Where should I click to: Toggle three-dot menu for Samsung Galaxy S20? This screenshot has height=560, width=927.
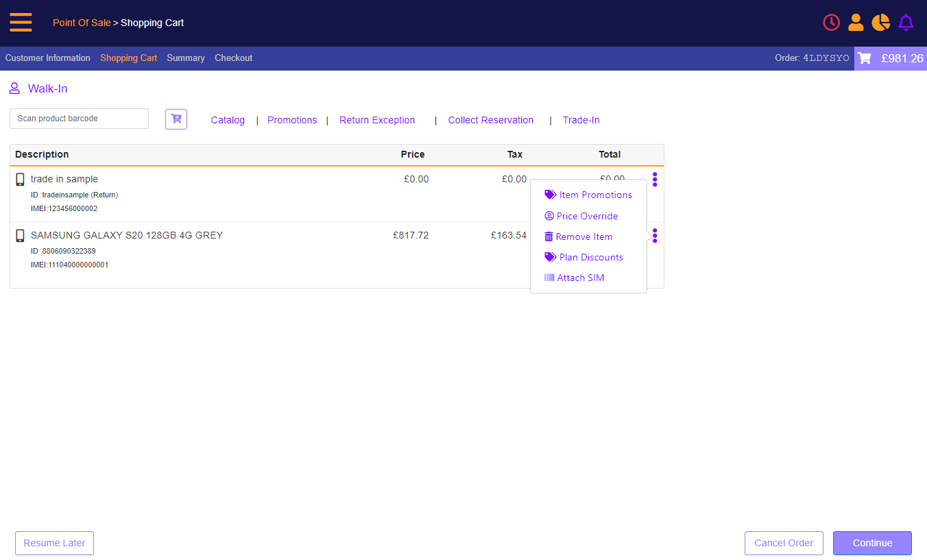(x=655, y=236)
